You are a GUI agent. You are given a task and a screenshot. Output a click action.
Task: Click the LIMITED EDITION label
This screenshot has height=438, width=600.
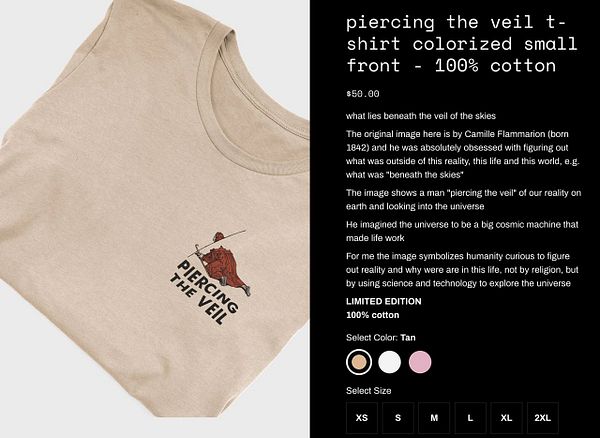coord(383,301)
